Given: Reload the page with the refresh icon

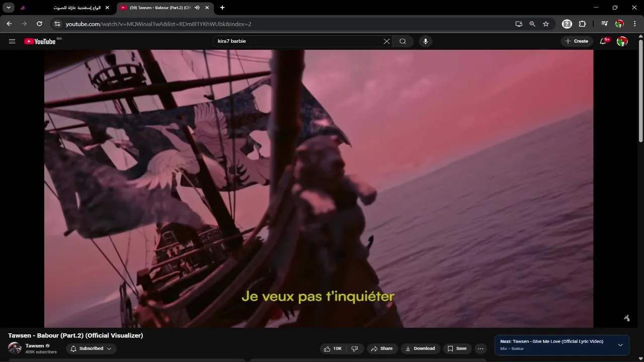Looking at the screenshot, I should pos(39,24).
